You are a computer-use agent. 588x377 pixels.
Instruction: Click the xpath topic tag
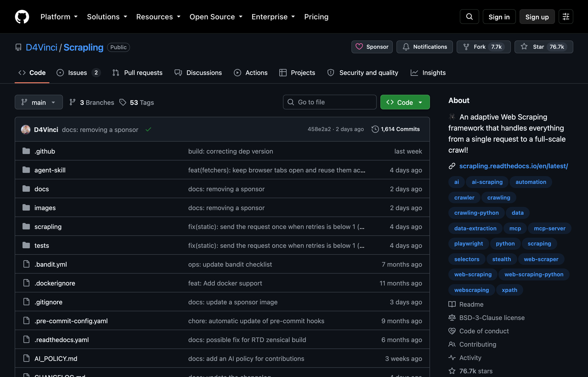(509, 290)
